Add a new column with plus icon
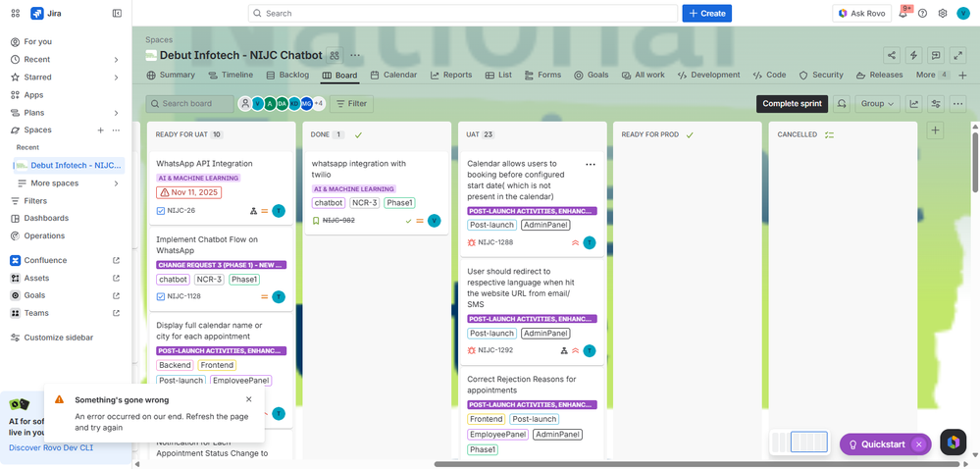This screenshot has height=469, width=980. coord(935,130)
